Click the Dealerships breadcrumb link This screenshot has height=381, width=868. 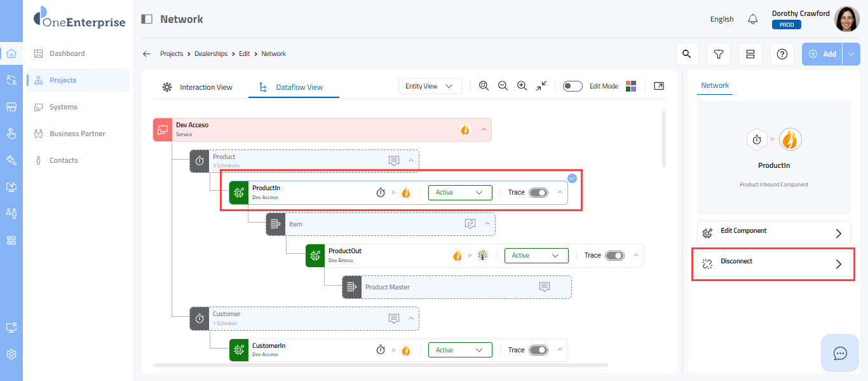click(211, 54)
